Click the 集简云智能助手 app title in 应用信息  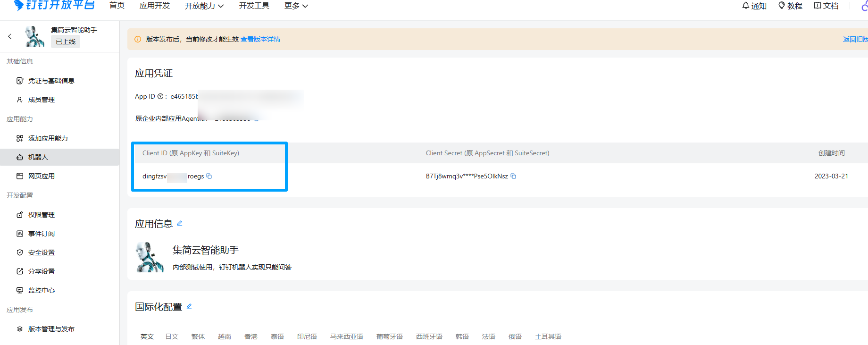tap(206, 250)
